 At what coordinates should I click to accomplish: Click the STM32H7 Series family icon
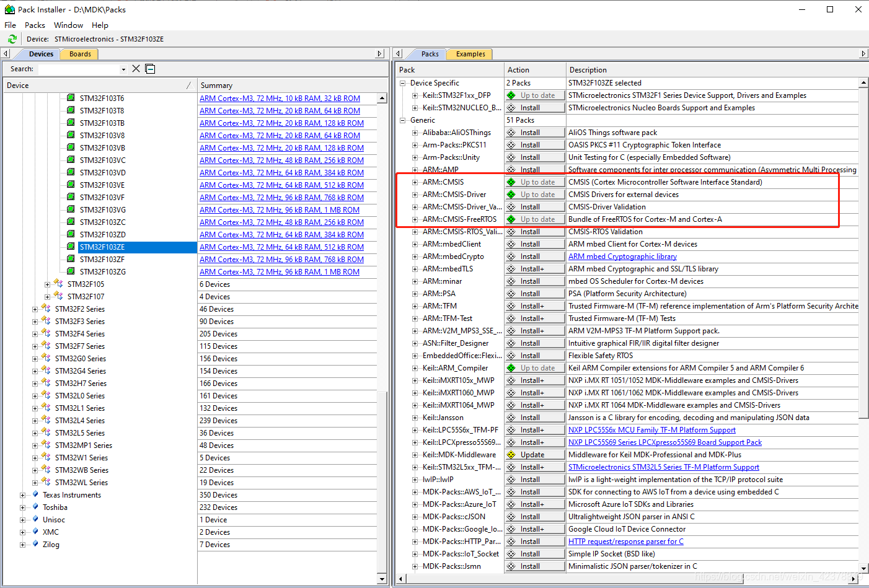(x=46, y=383)
